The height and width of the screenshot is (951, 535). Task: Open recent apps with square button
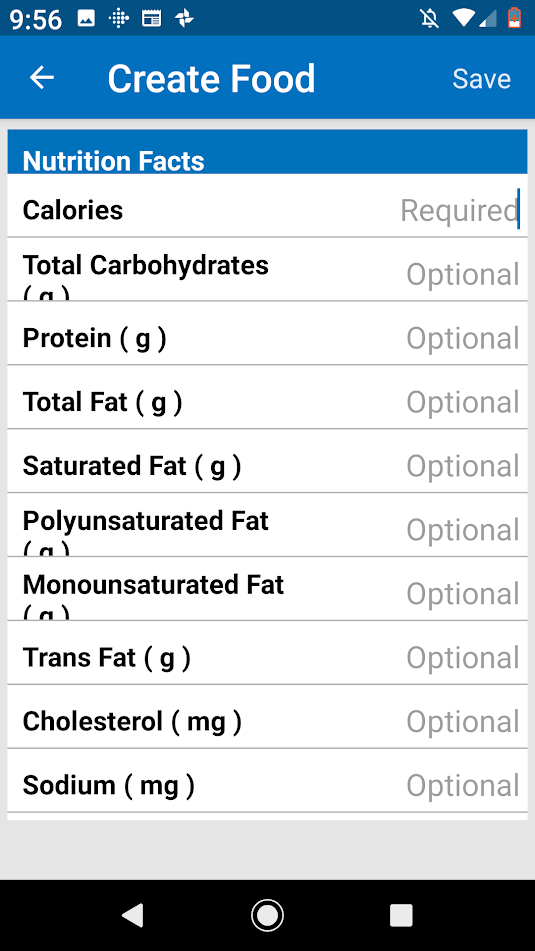point(401,915)
